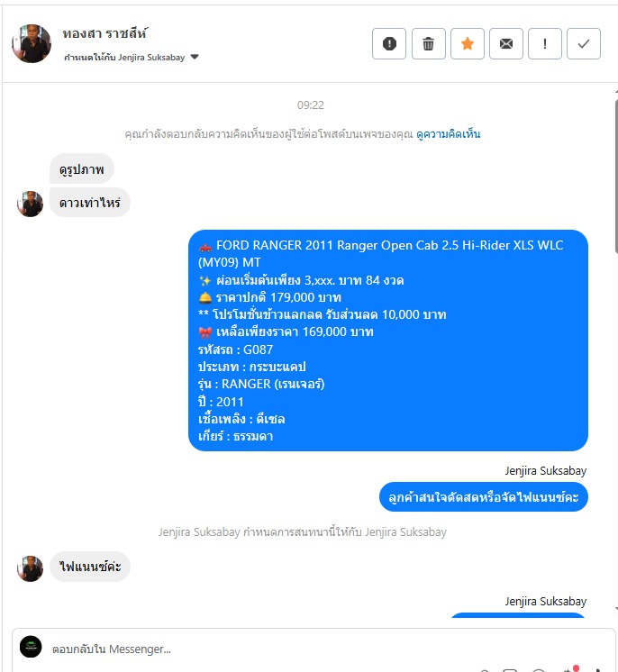Mark as unread with the envelope icon

[505, 43]
